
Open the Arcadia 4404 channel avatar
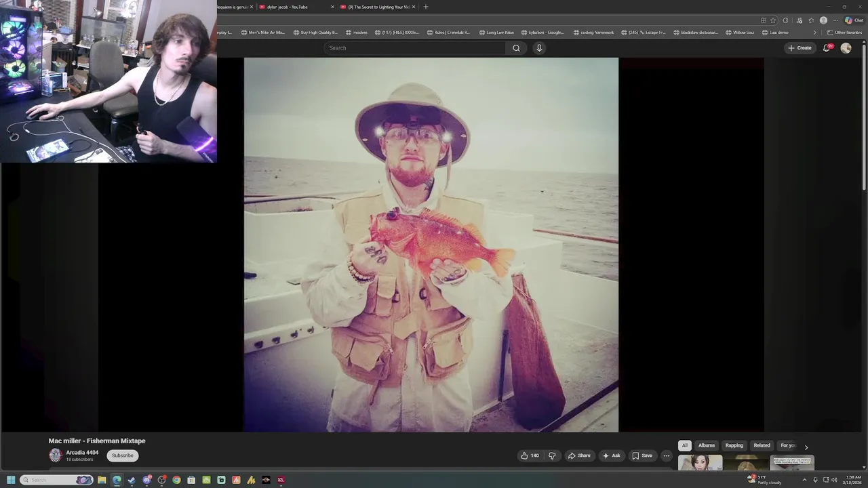coord(56,455)
